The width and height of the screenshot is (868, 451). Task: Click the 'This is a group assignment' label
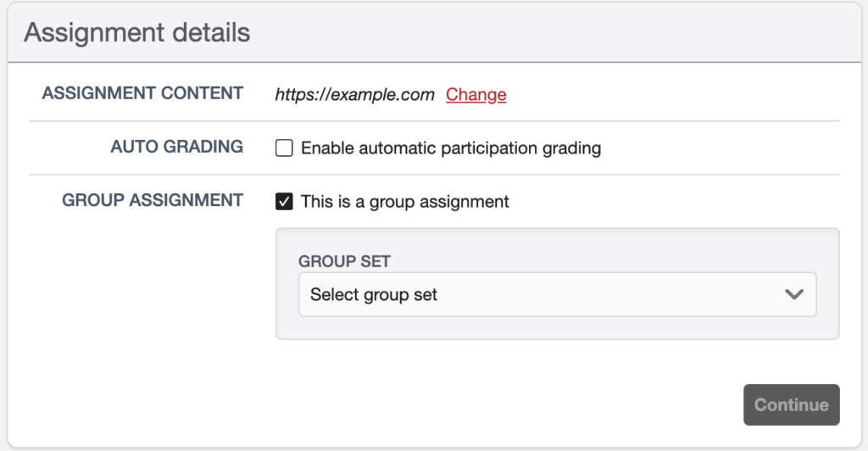[404, 202]
